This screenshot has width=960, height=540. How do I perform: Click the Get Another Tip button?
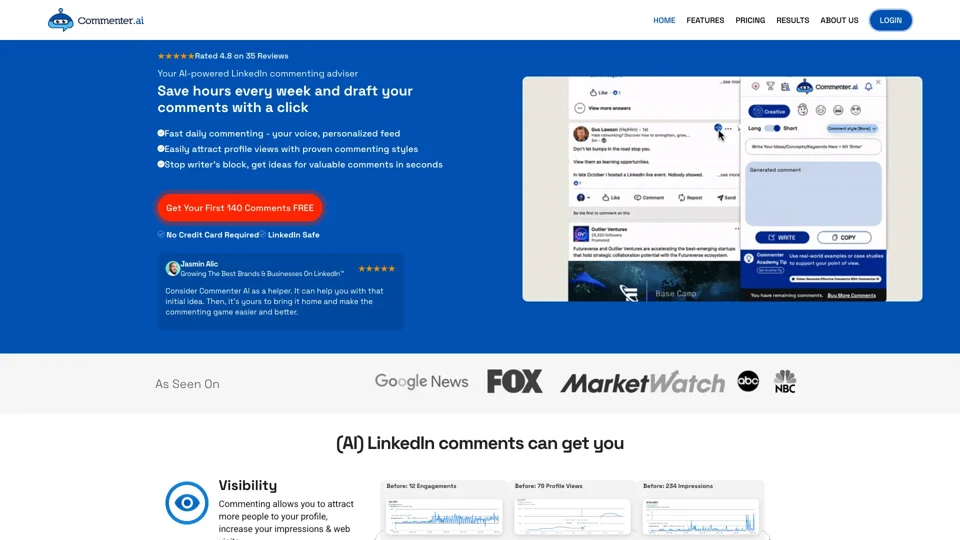(770, 270)
